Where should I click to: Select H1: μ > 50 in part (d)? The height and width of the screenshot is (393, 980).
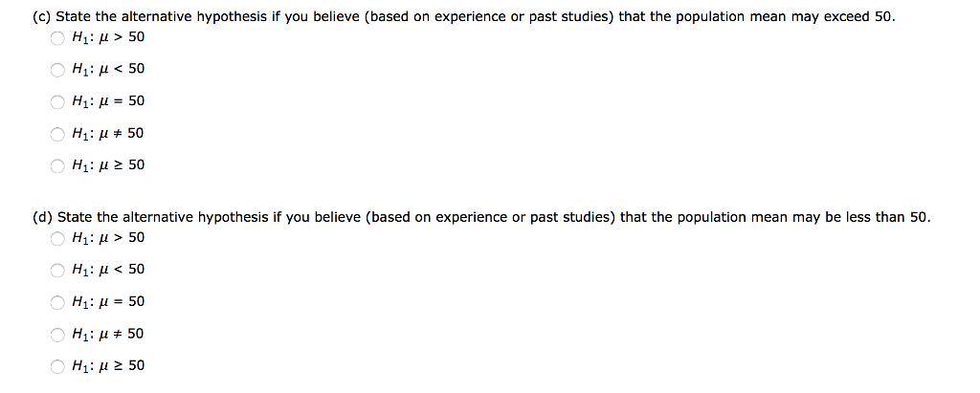click(57, 239)
